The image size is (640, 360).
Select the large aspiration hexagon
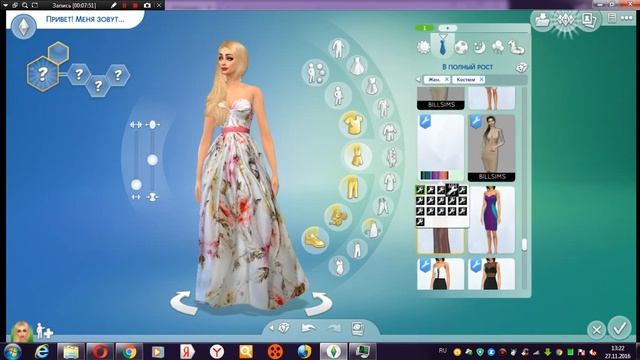[x=43, y=73]
